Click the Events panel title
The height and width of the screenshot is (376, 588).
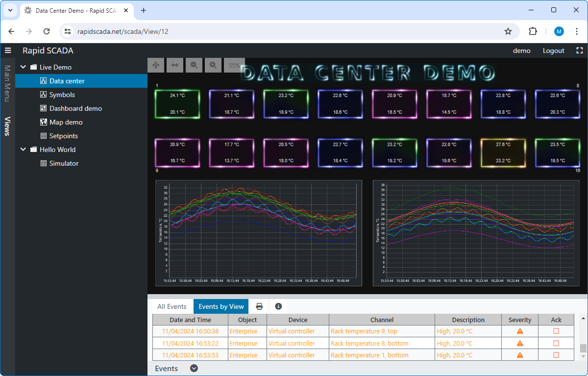click(166, 368)
